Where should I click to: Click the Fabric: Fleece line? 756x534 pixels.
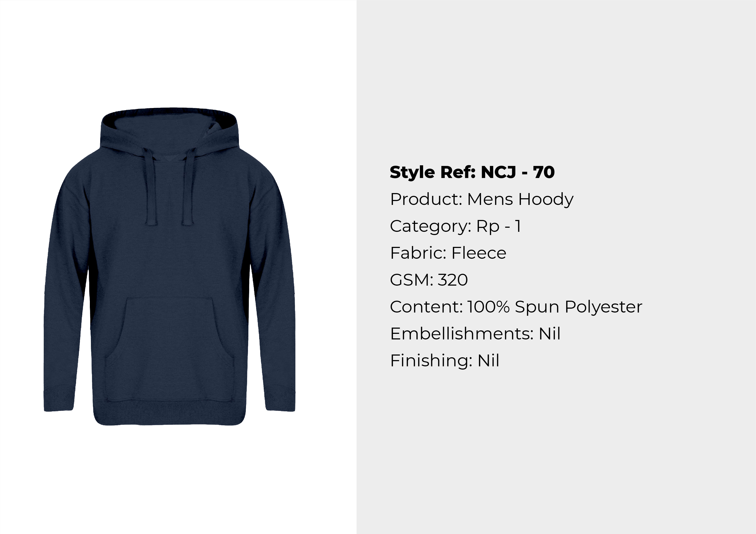tap(448, 253)
